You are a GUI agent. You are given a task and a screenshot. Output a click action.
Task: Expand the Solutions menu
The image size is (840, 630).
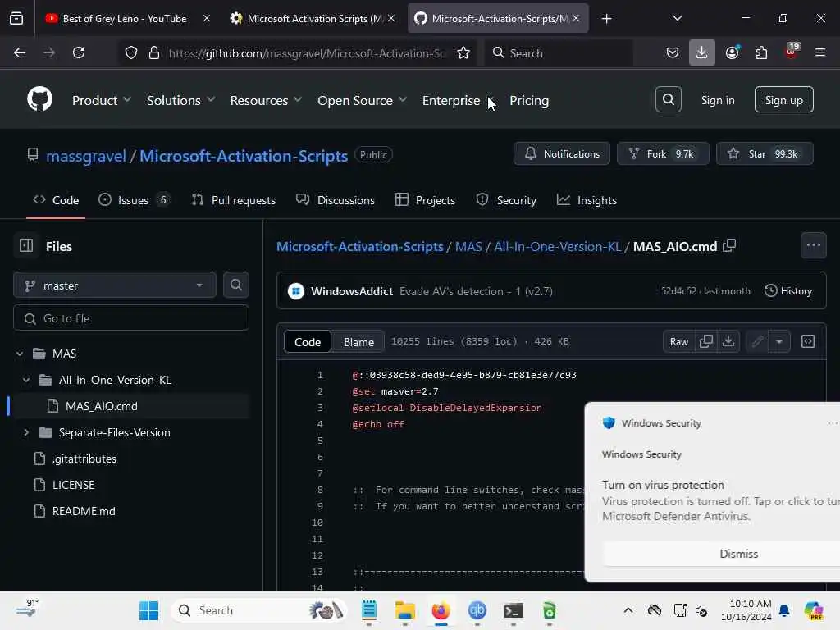[x=180, y=100]
